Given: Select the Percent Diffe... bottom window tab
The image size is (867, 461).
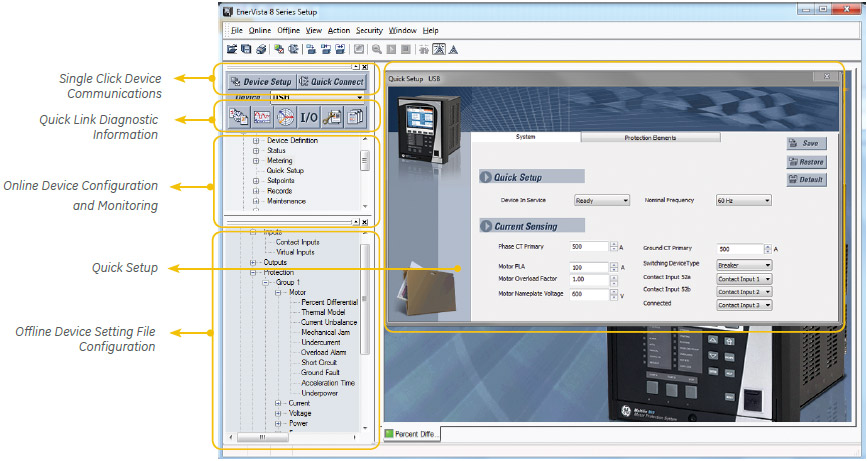Looking at the screenshot, I should [x=412, y=434].
